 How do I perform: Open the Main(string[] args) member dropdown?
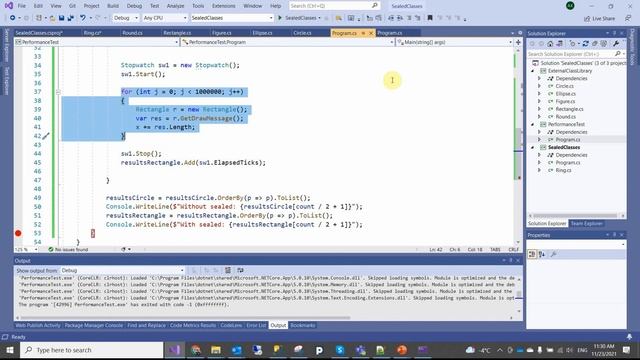(454, 42)
